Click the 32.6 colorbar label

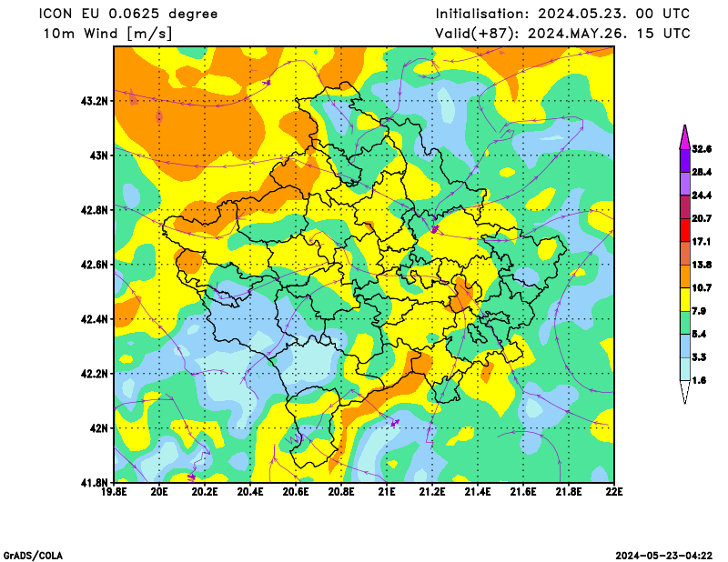click(702, 149)
